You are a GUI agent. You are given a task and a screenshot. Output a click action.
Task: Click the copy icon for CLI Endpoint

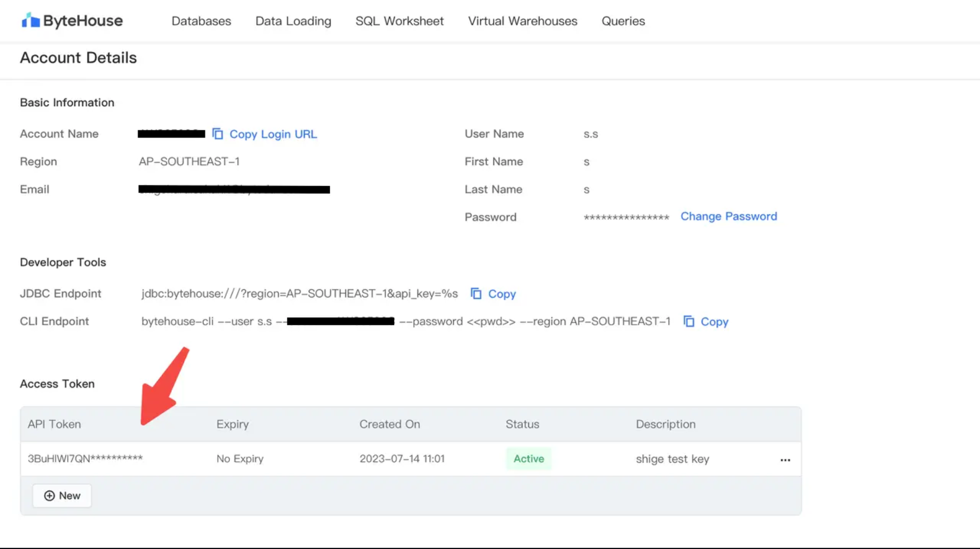pyautogui.click(x=689, y=321)
